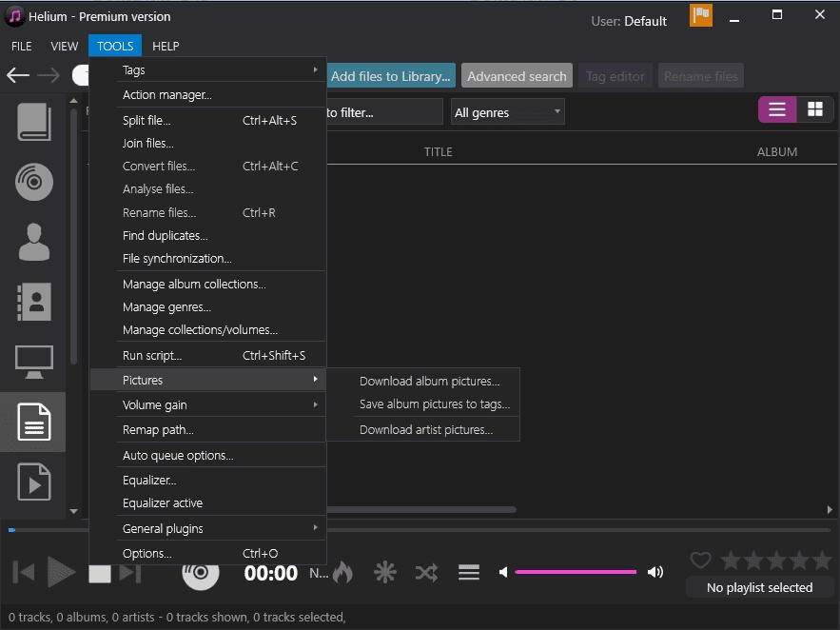The width and height of the screenshot is (840, 630).
Task: Click No playlist selected button
Action: (x=759, y=588)
